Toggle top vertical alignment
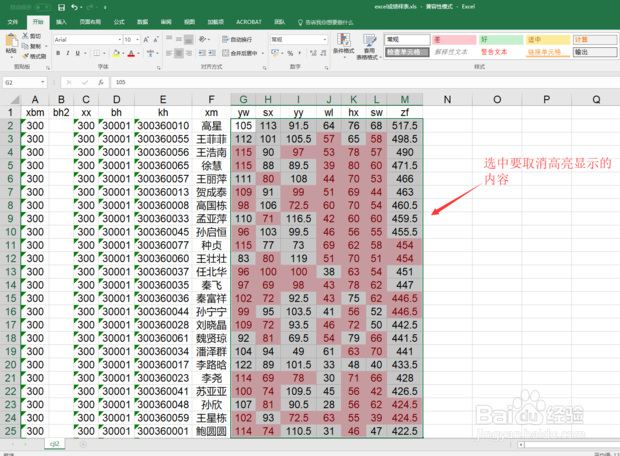620x456 pixels. click(x=169, y=39)
